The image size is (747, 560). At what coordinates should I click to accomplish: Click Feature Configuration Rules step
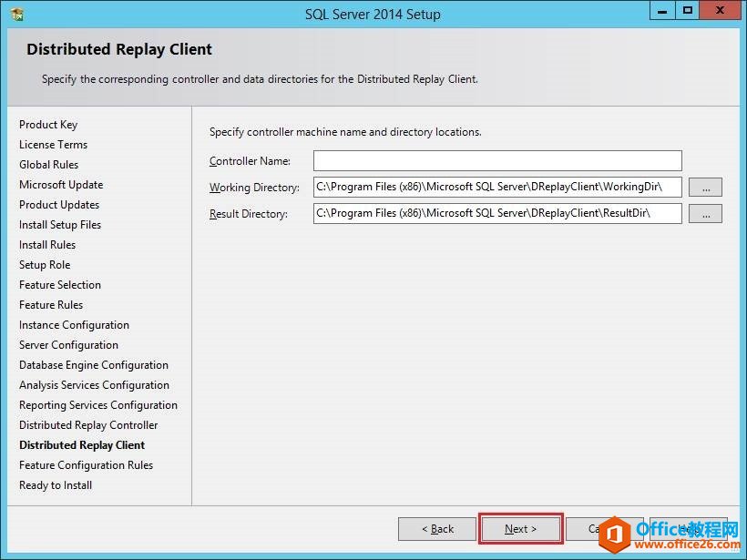[87, 464]
